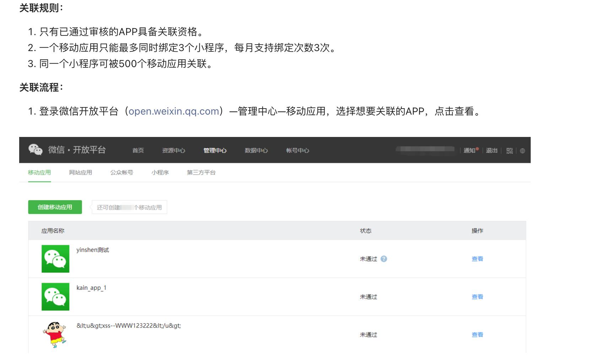
Task: Click the green 创建移动应用 button
Action: (x=55, y=207)
